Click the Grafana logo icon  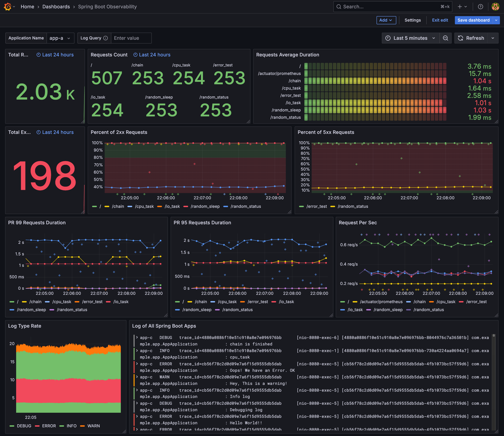click(x=7, y=7)
